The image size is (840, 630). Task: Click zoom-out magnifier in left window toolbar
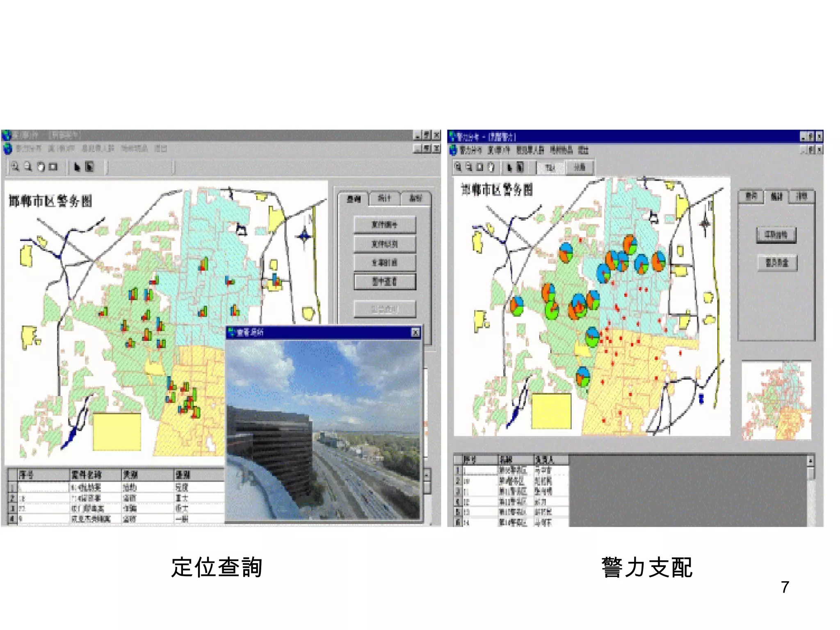tap(28, 167)
